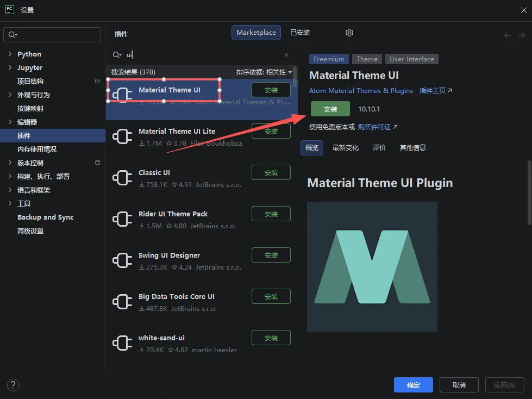Screen dimensions: 532x399
Task: Click the Material Theme UI logo thumbnail
Action: point(372,267)
